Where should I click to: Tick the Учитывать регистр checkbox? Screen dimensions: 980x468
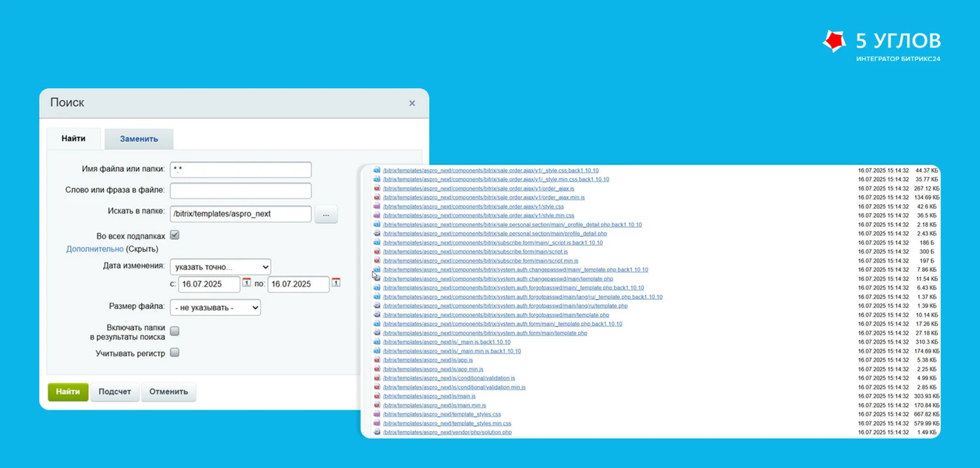pos(175,352)
